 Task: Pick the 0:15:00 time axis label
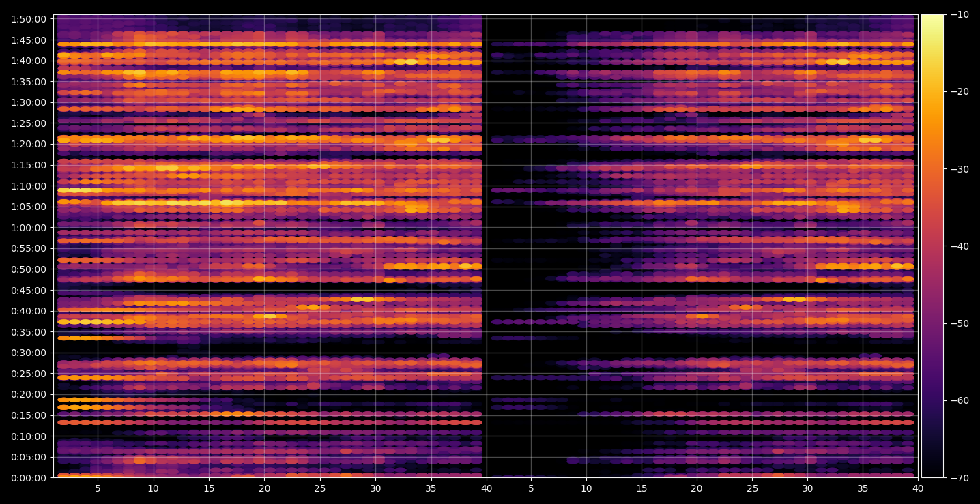pos(29,415)
